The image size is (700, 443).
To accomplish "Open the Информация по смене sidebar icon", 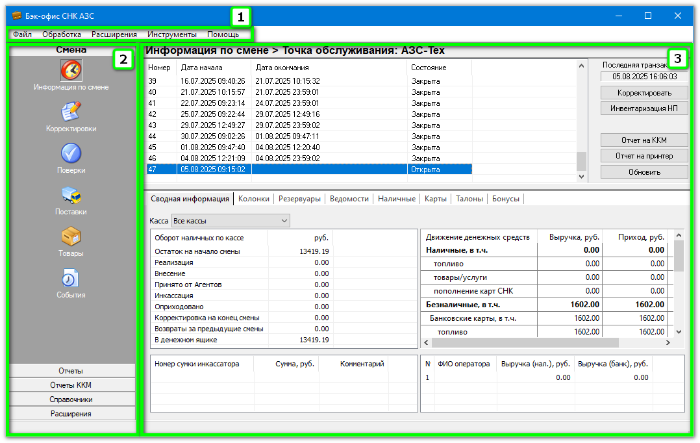I will click(71, 71).
